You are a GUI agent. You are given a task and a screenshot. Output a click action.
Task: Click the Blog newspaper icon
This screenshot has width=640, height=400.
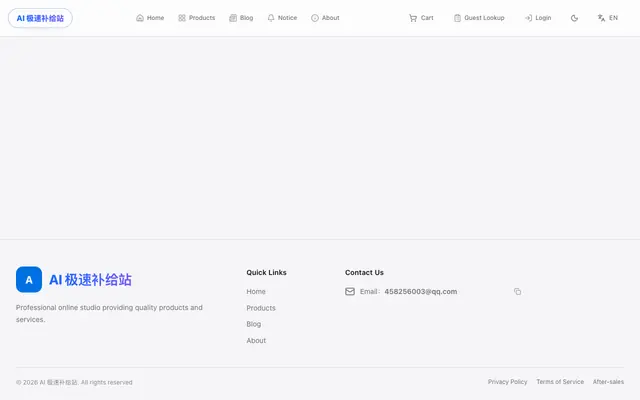click(x=233, y=18)
